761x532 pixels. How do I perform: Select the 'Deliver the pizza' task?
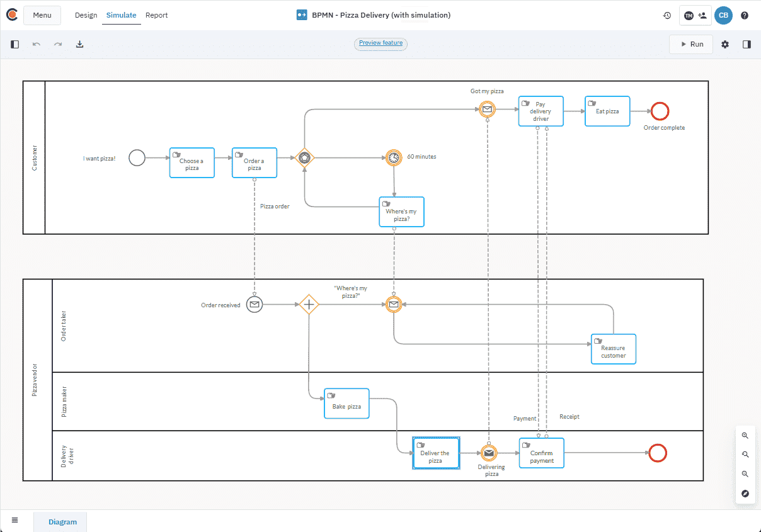436,453
